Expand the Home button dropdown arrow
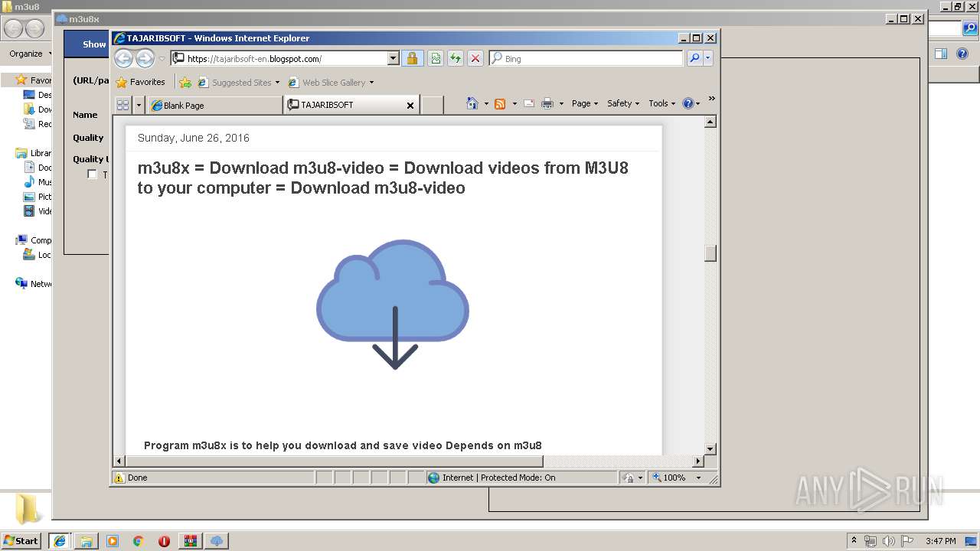 point(486,103)
